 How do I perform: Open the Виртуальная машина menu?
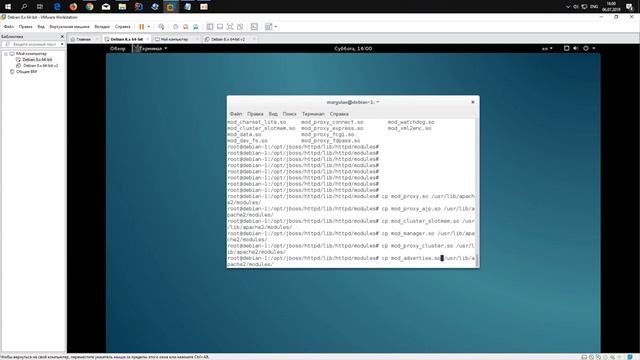[x=69, y=27]
